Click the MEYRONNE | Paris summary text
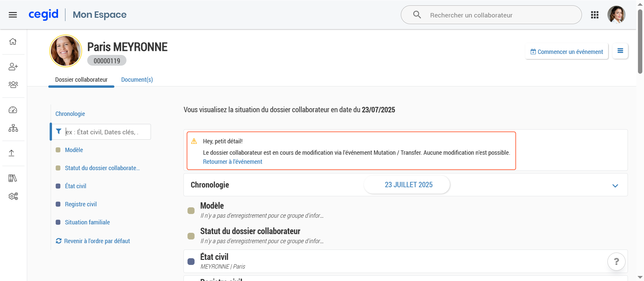Screen dimensions: 644x281 click(223, 267)
